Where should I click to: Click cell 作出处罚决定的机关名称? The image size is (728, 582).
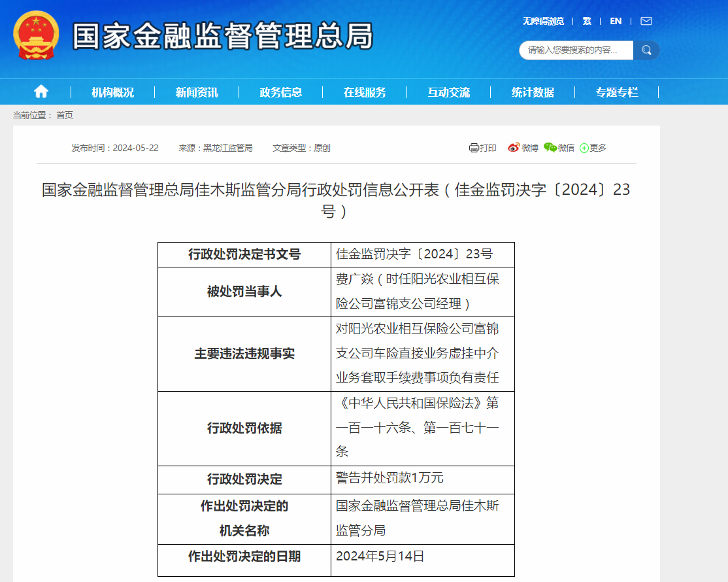click(244, 519)
